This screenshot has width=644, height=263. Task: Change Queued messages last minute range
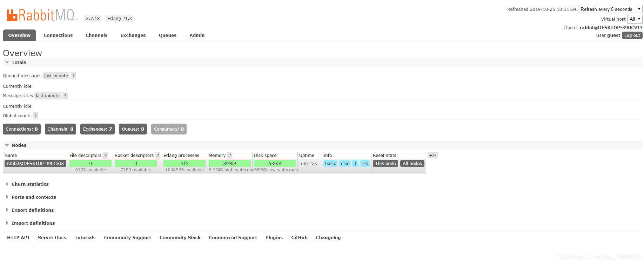click(56, 76)
